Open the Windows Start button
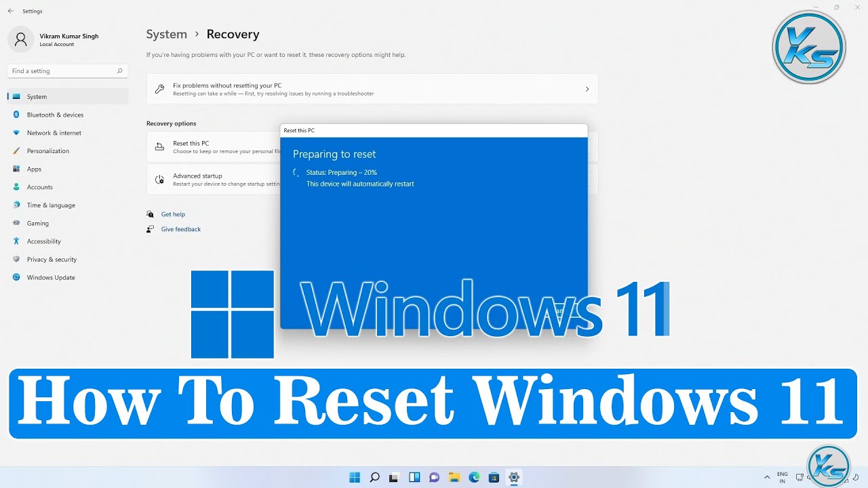This screenshot has height=488, width=868. coord(355,477)
